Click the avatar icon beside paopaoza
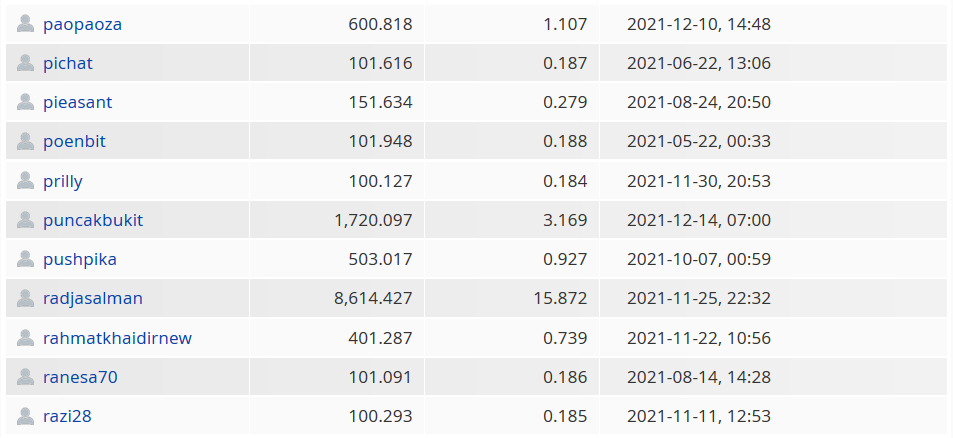 point(25,24)
